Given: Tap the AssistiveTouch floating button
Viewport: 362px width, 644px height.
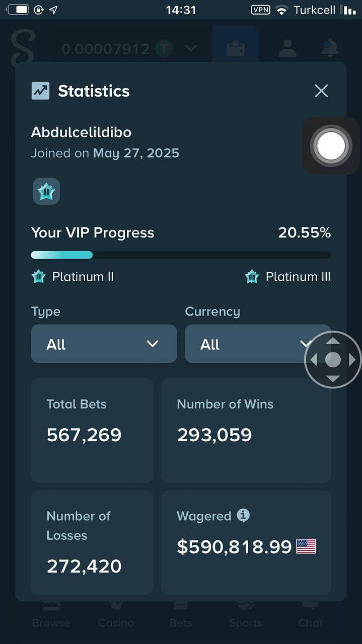Looking at the screenshot, I should 331,146.
